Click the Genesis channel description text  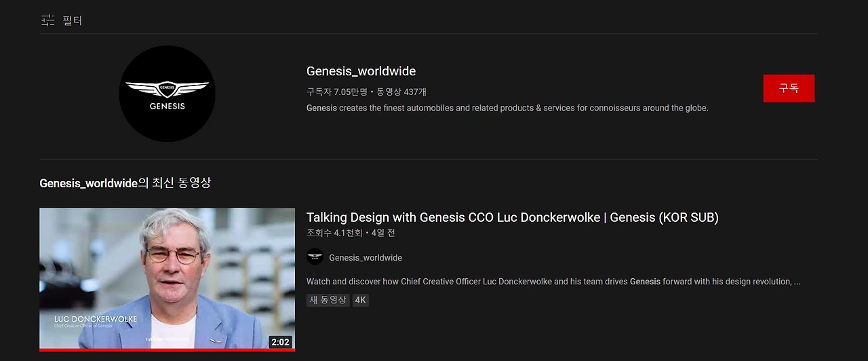(507, 108)
